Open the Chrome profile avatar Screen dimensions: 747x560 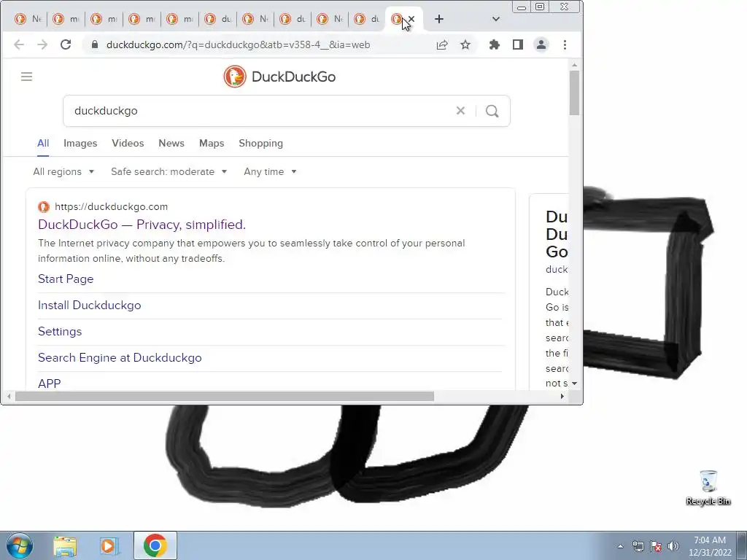coord(541,44)
